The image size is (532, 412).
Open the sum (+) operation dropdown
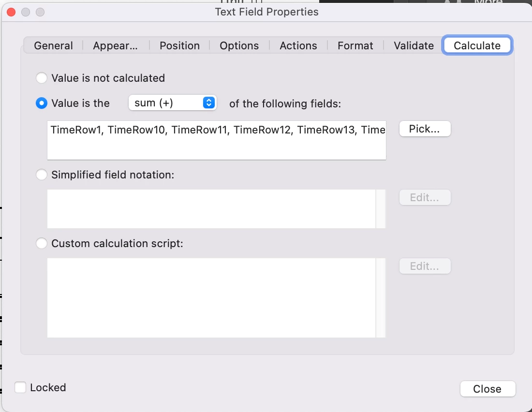(172, 103)
